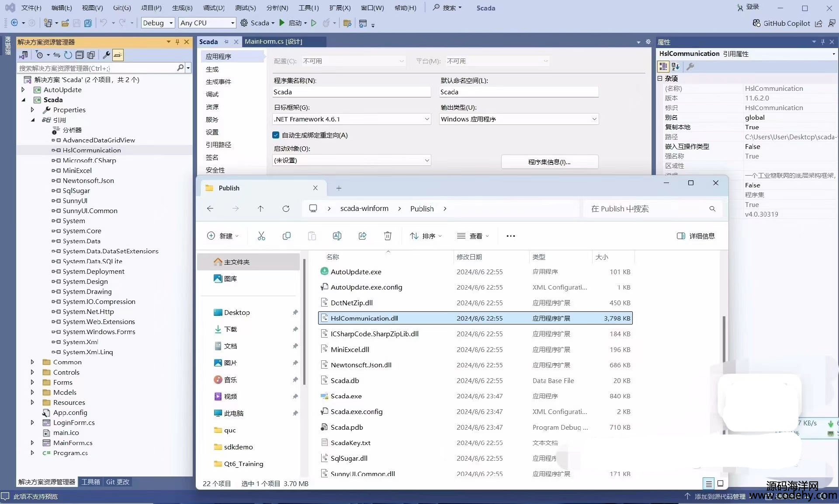Click the Open File toolbar icon
Image resolution: width=839 pixels, height=504 pixels.
click(x=65, y=23)
